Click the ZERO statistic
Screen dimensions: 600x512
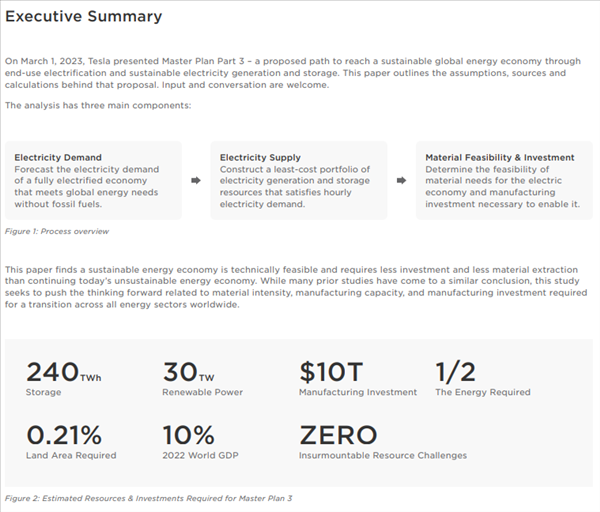[338, 435]
